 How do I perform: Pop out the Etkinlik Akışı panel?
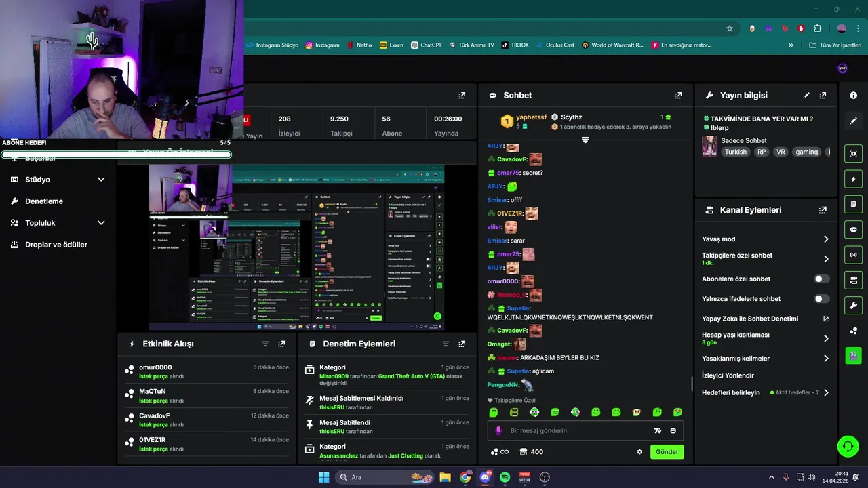pos(281,344)
